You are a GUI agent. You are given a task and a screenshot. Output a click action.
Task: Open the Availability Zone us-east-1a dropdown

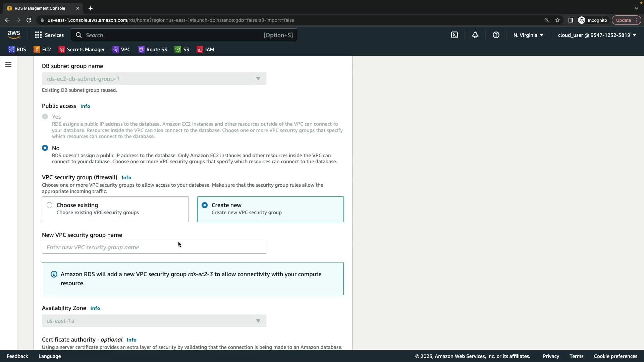pos(154,321)
